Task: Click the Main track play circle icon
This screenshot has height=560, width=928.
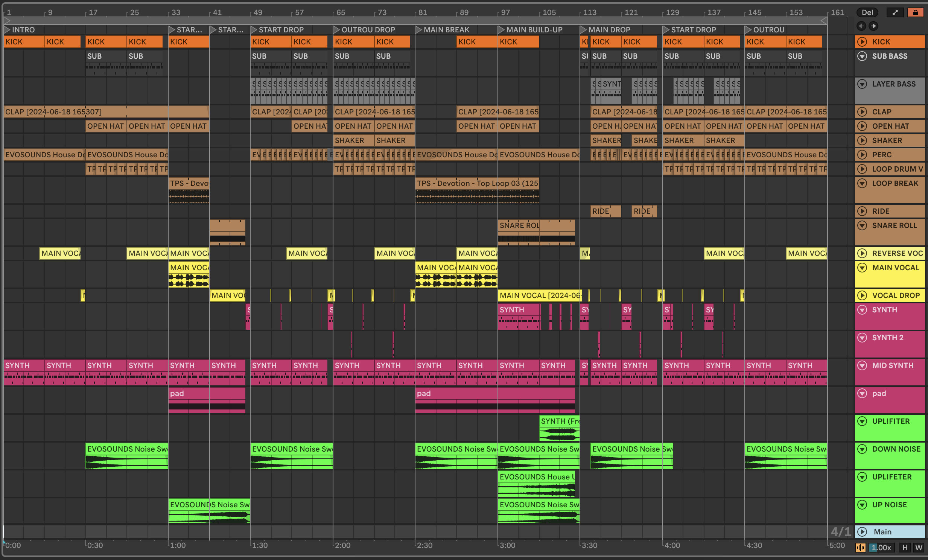Action: pos(862,532)
